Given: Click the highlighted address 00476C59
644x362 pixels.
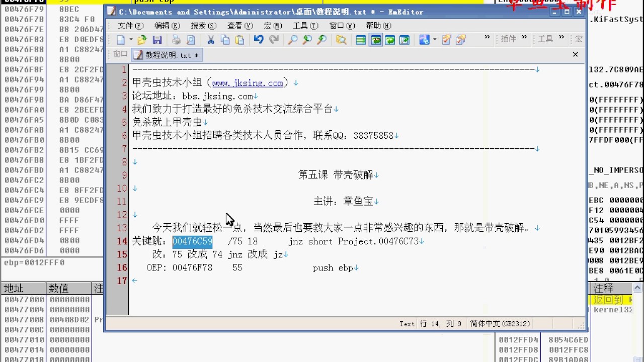Looking at the screenshot, I should click(x=192, y=241).
